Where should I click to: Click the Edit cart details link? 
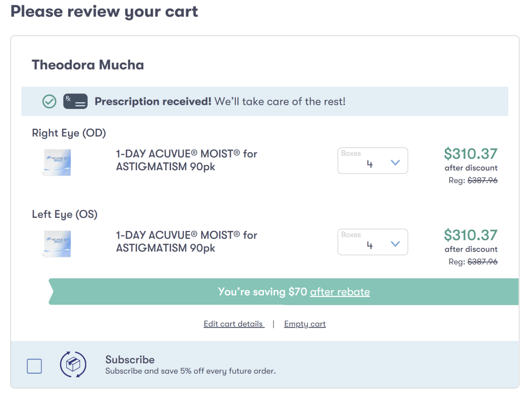coord(234,324)
